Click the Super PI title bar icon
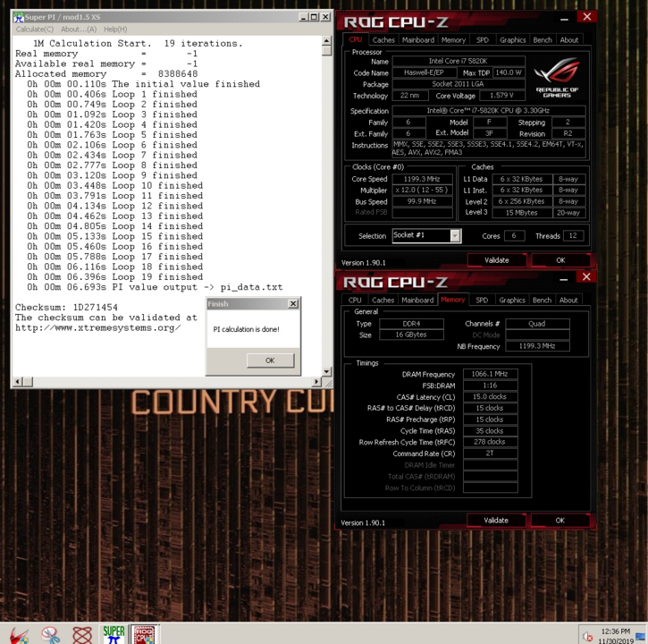The image size is (648, 644). [19, 17]
